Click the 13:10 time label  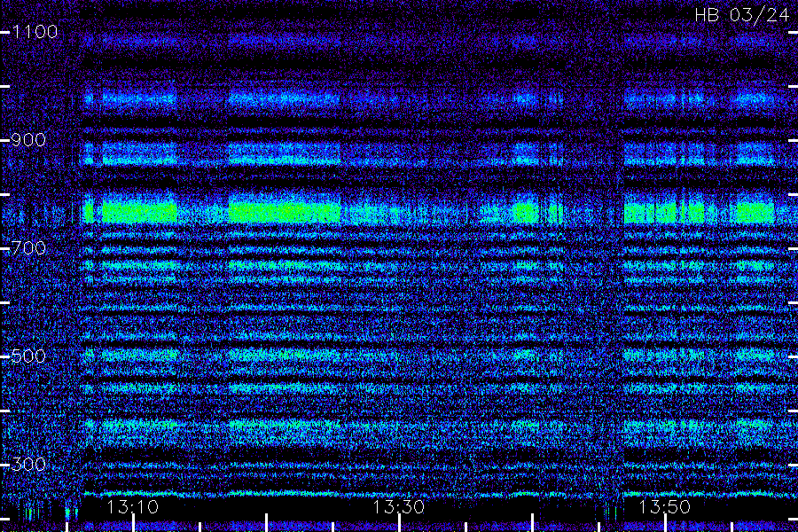pos(132,507)
